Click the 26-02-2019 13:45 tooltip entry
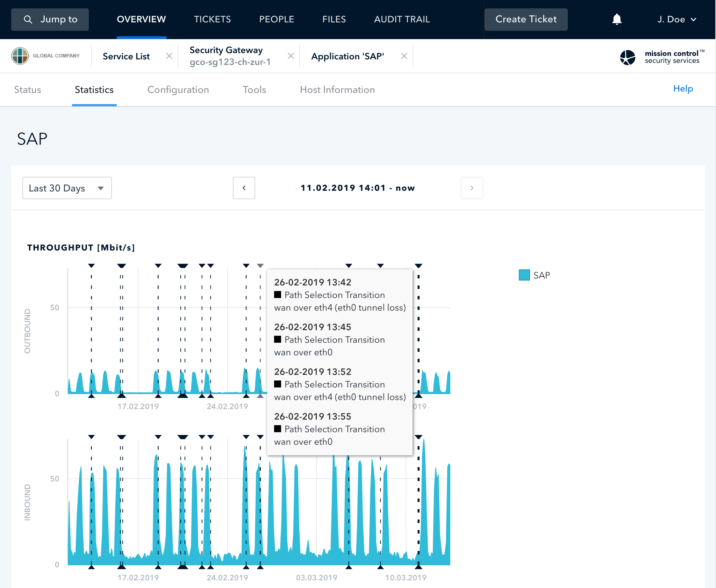Image resolution: width=716 pixels, height=588 pixels. click(329, 340)
